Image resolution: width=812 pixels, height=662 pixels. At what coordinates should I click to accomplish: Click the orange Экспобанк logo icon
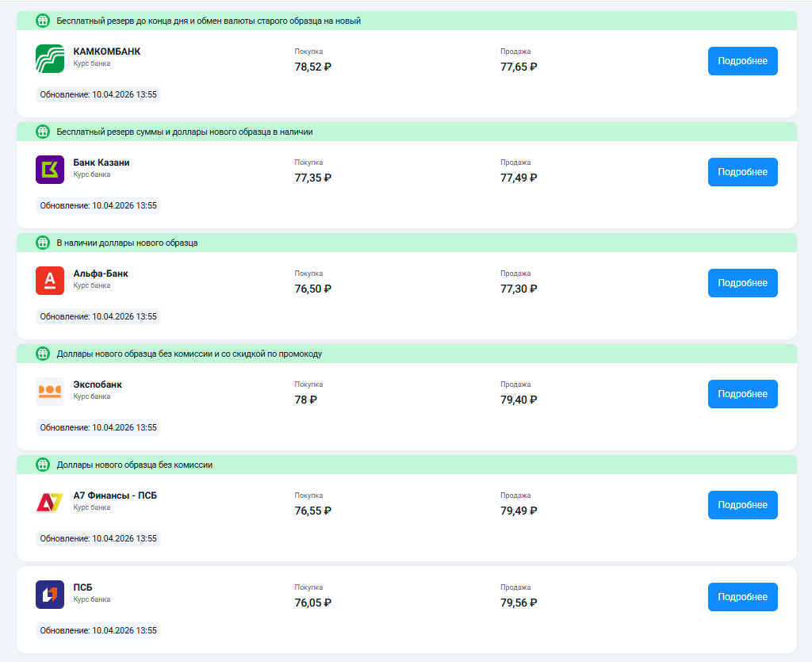[x=50, y=392]
